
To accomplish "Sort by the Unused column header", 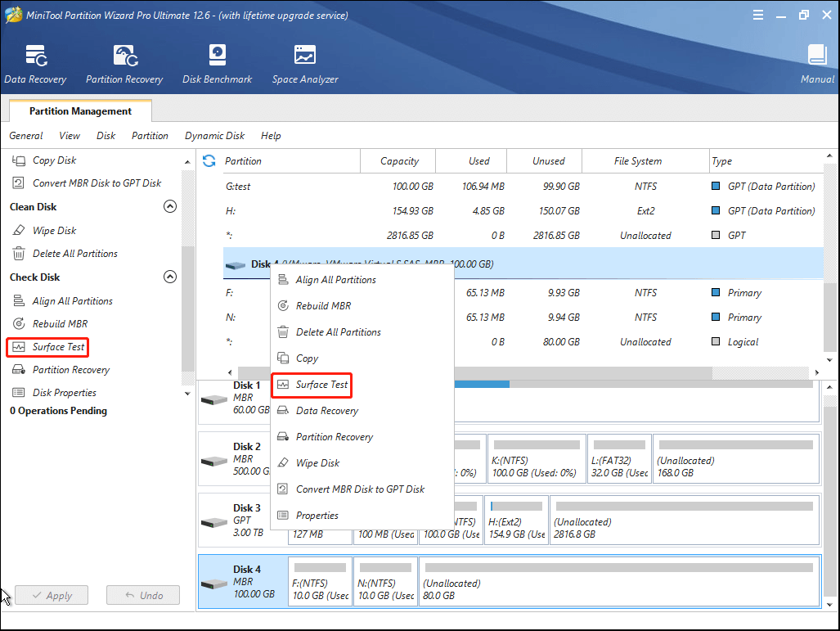I will coord(546,161).
